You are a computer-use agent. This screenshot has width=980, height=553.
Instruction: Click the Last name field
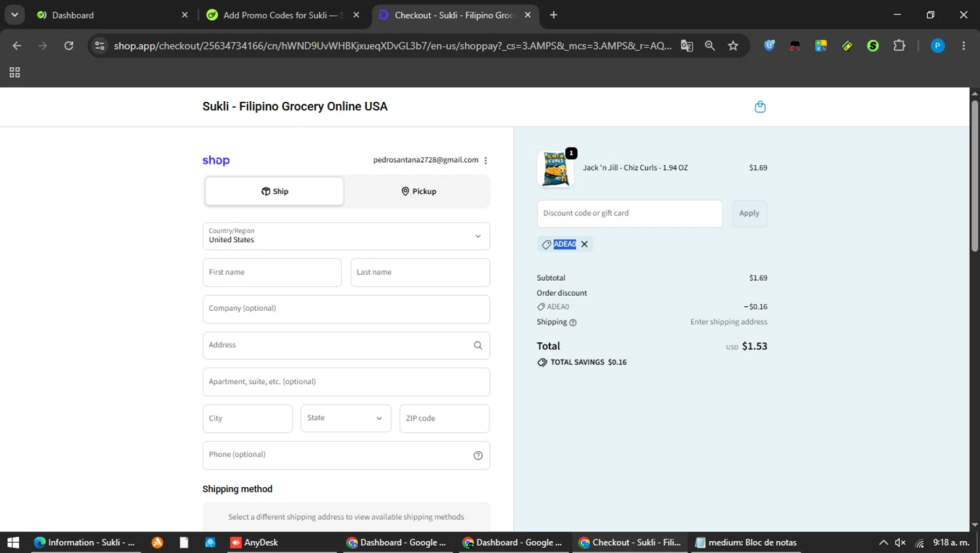click(x=420, y=272)
